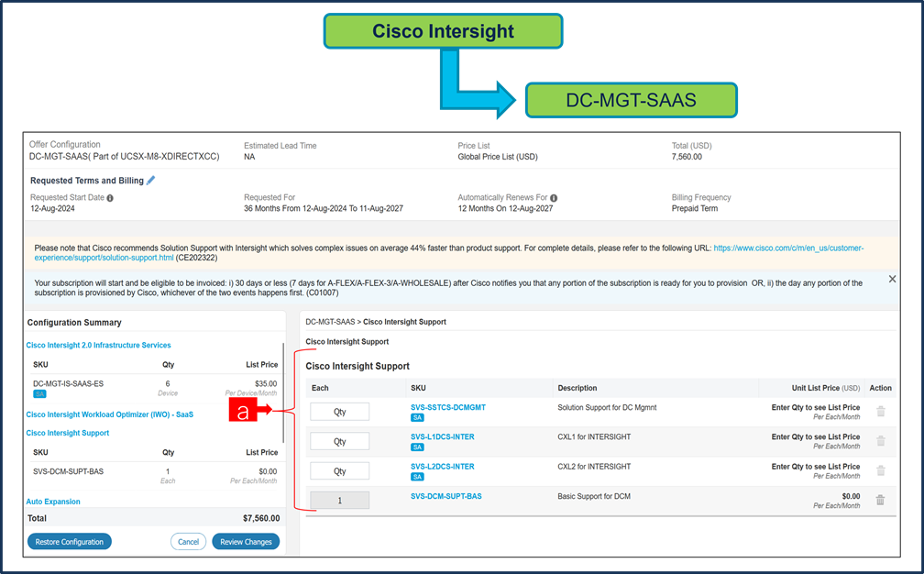The width and height of the screenshot is (924, 574).
Task: Click the DC-MGT-SAAS breadcrumb
Action: [330, 322]
